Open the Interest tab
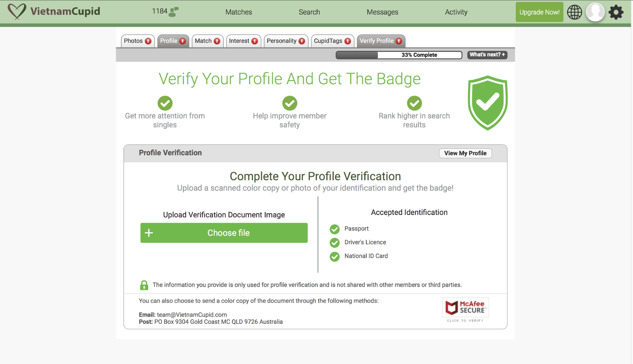 [243, 41]
